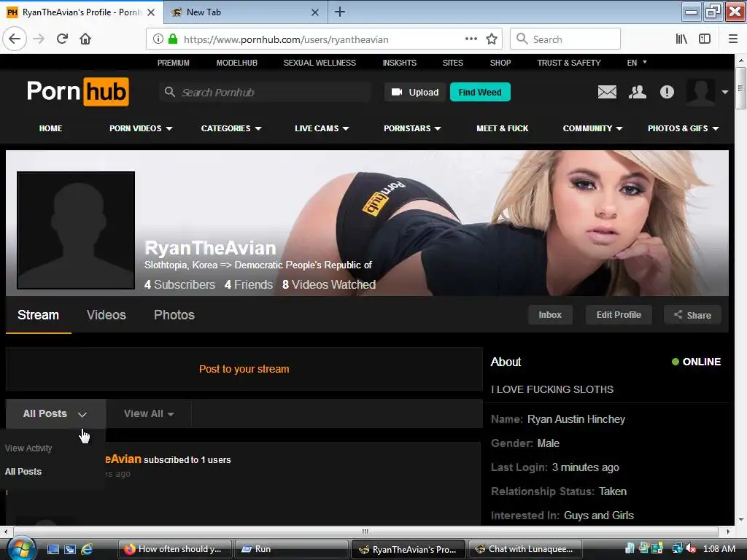Switch to the Photos tab

click(174, 315)
